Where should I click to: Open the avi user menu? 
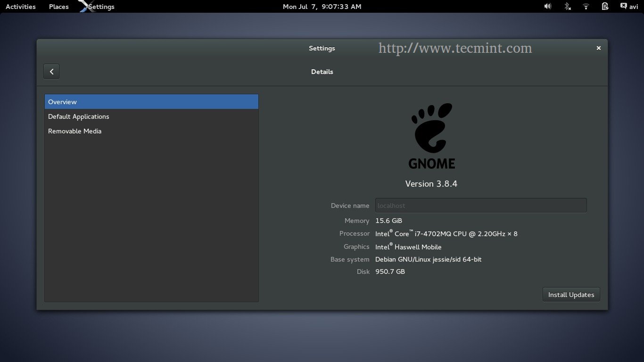pos(634,7)
